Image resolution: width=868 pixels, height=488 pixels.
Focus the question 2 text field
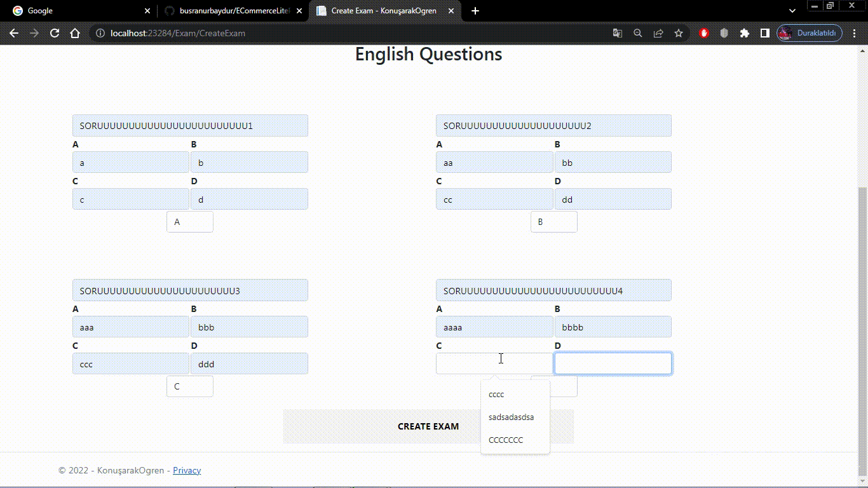[x=553, y=126]
